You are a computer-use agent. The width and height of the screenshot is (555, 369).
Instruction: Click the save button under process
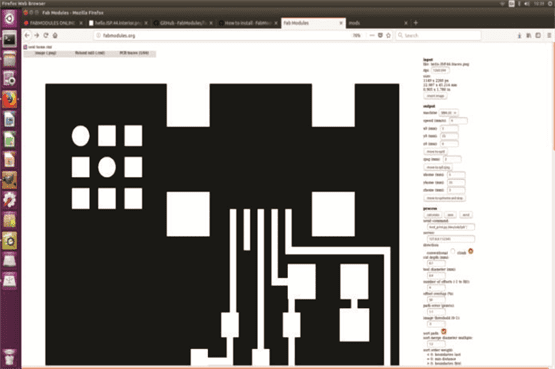pos(450,215)
